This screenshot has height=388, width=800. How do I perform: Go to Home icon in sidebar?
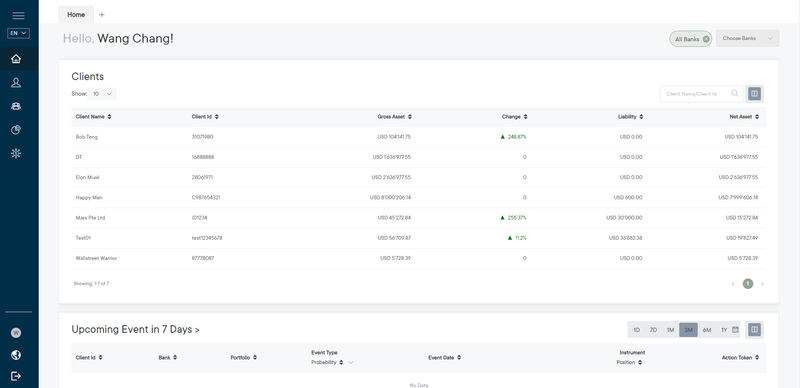(16, 59)
